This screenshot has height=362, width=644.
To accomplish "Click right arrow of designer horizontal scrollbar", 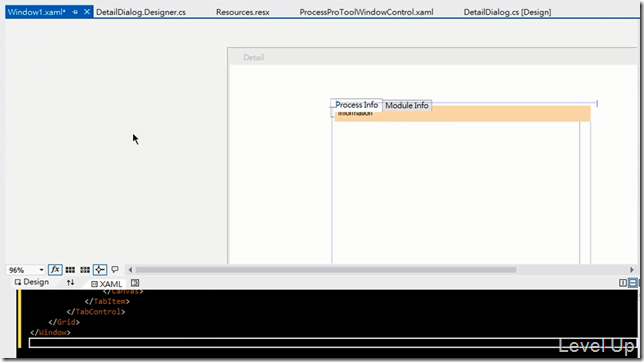I will [632, 270].
